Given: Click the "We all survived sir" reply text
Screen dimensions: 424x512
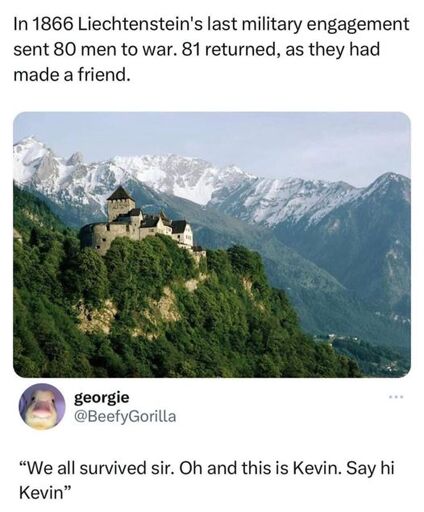Looking at the screenshot, I should [207, 480].
